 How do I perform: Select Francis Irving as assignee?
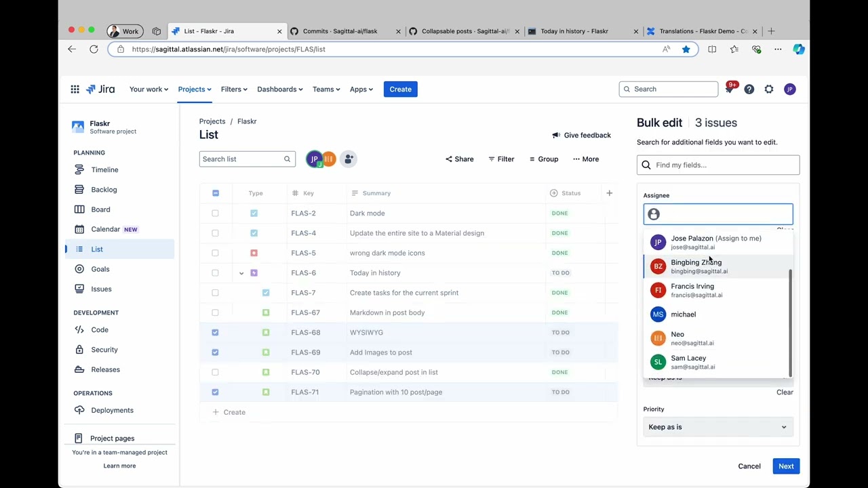[x=715, y=290]
